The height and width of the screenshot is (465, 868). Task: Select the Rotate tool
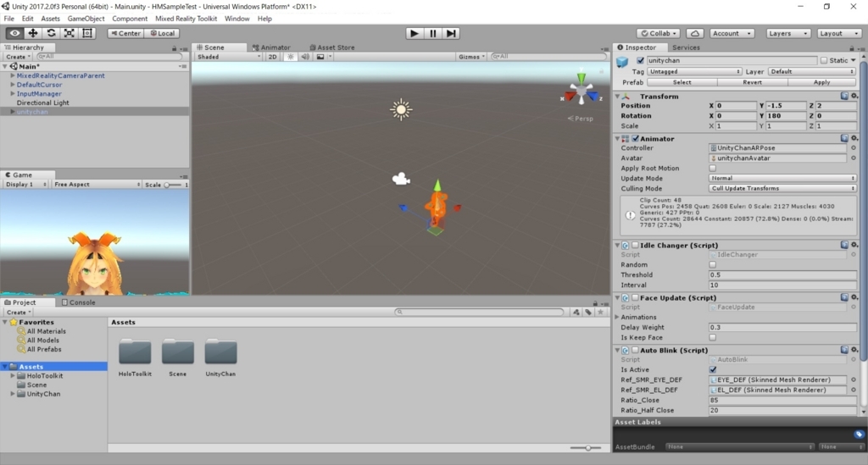51,33
